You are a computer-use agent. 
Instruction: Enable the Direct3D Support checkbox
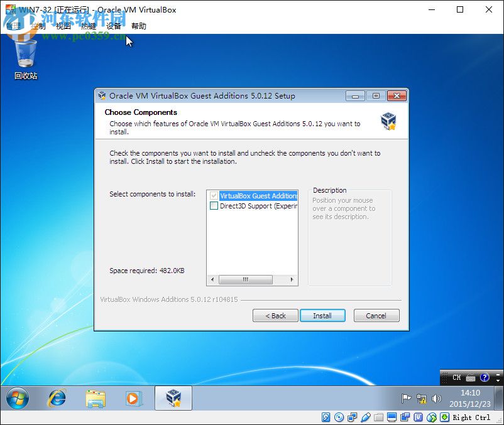coord(214,206)
